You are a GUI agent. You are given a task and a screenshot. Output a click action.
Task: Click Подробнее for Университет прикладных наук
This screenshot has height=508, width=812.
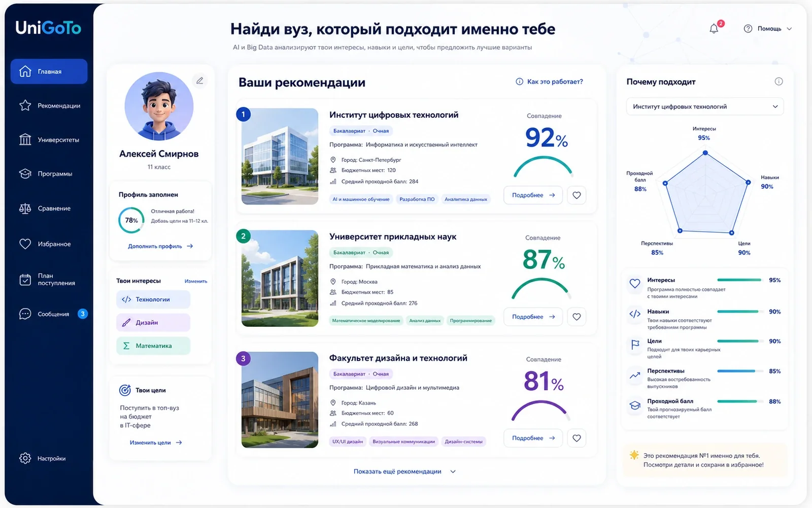533,317
